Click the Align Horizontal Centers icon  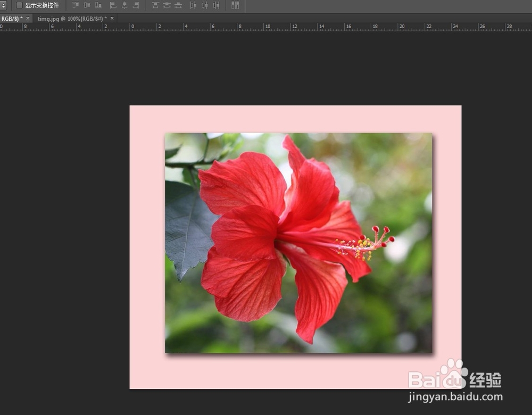[124, 5]
